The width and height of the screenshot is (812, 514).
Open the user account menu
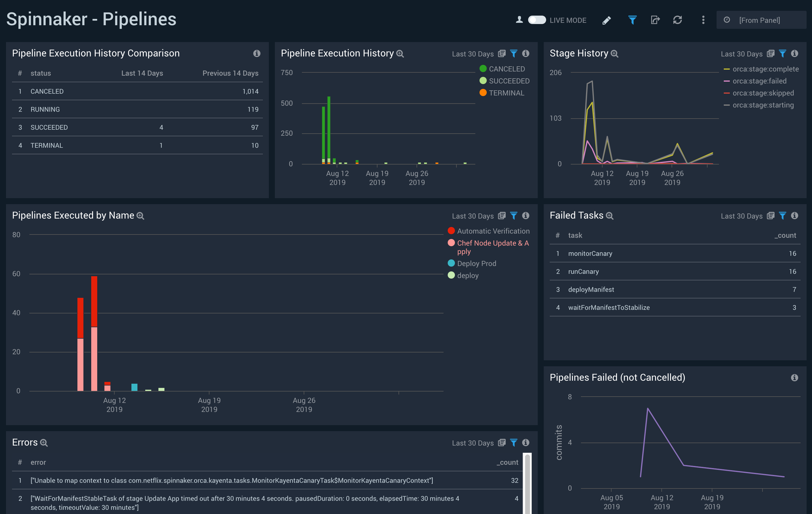pos(519,20)
